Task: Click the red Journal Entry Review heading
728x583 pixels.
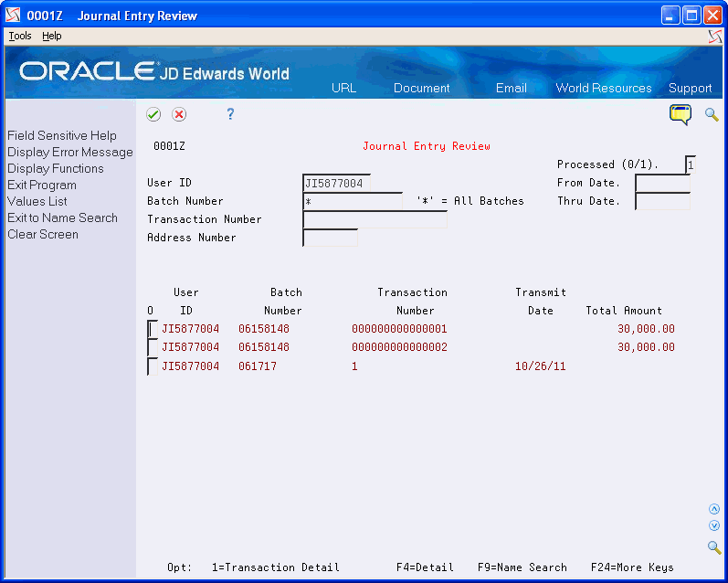Action: [x=427, y=146]
